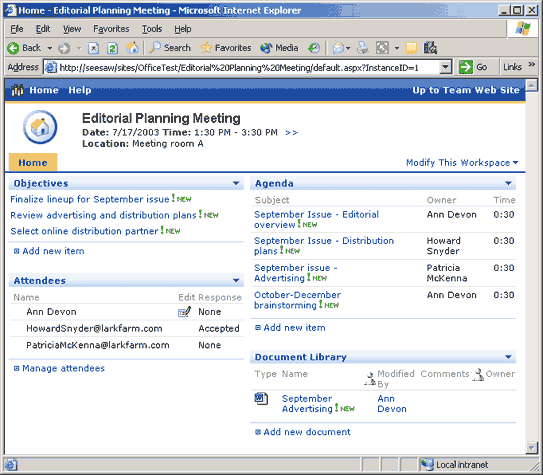Open Modify This Workspace dropdown
This screenshot has width=543, height=475.
point(462,162)
